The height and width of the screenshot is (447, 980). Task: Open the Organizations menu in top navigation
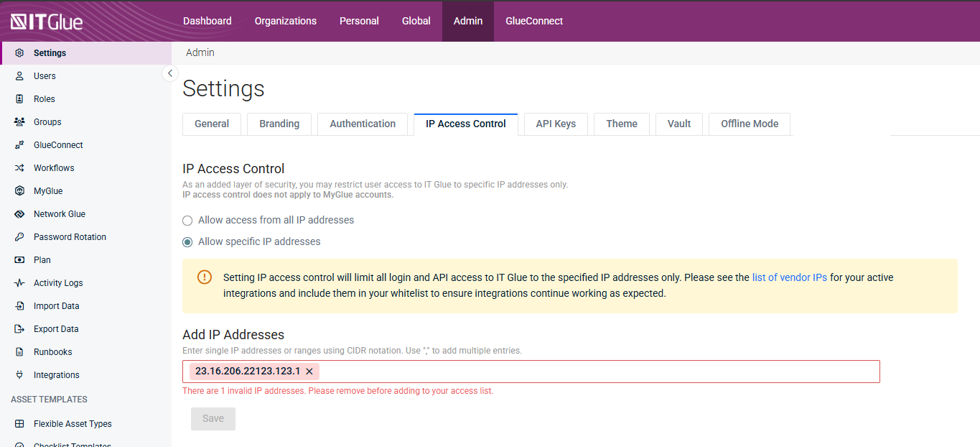(286, 21)
